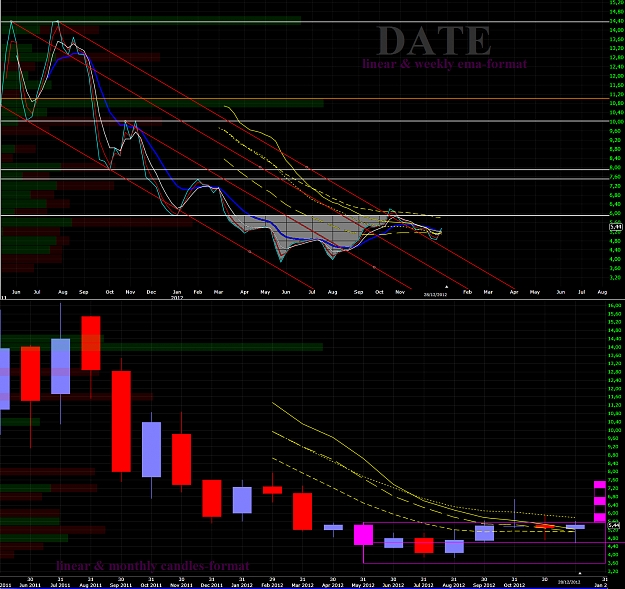
Task: Select the boxed 5,44 price tag in weekly chart
Action: coord(616,227)
